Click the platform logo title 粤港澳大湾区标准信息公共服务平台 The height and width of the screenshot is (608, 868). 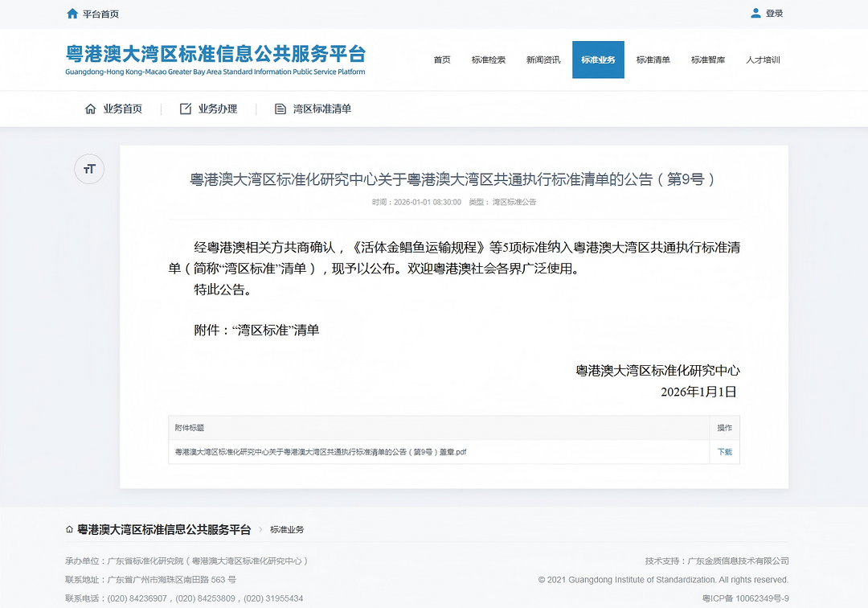[215, 55]
